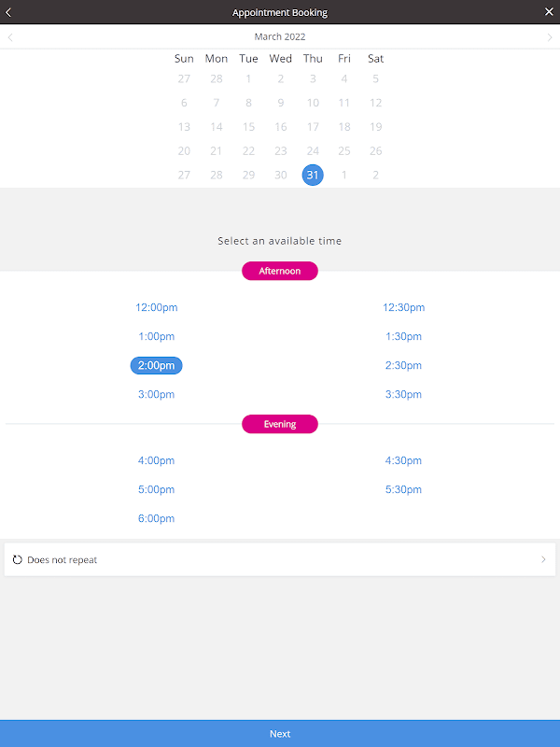Expand the Does not repeat option

543,560
